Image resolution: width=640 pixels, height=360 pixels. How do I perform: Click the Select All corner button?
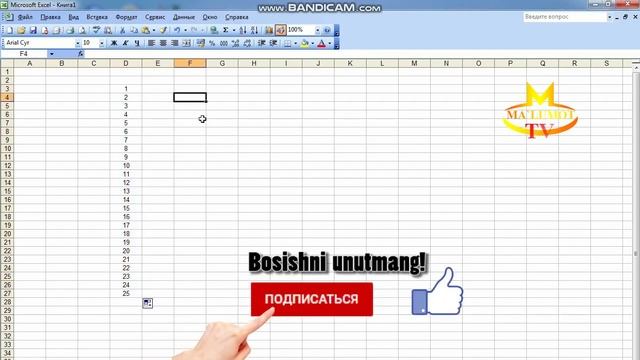pyautogui.click(x=7, y=63)
